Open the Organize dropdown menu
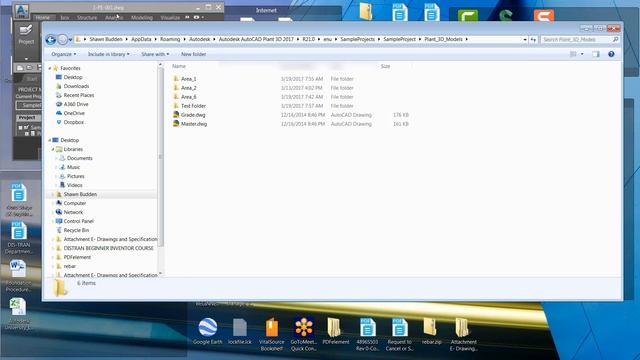 [64, 54]
